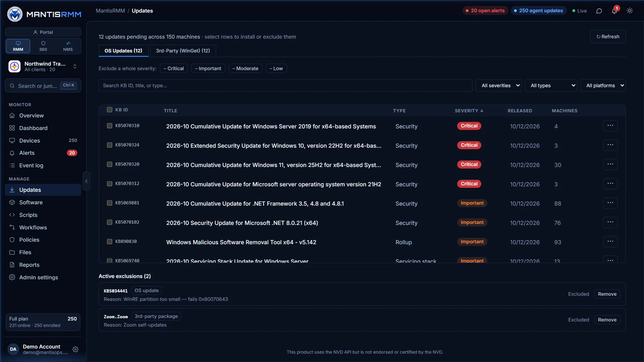
Task: Click the MantisRMM logo
Action: pos(44,14)
